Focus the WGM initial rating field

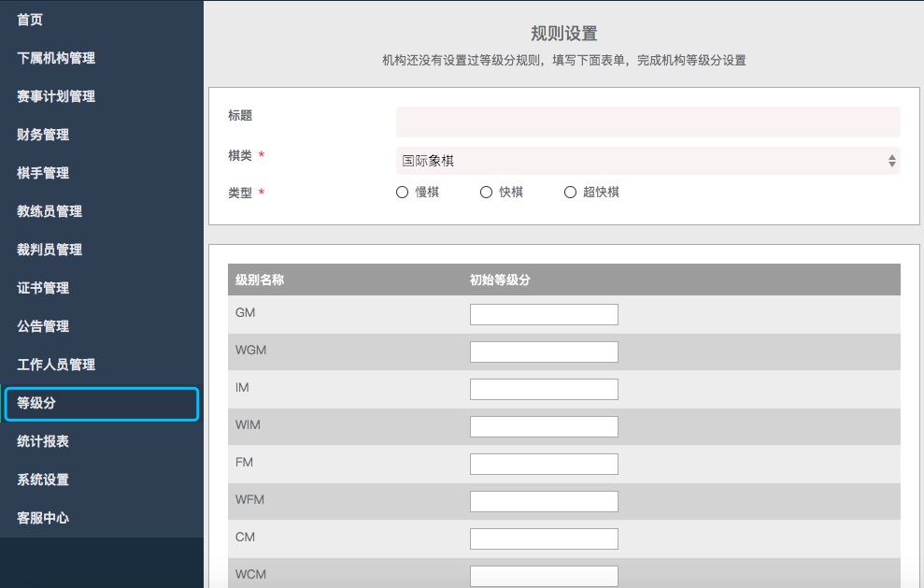point(544,352)
